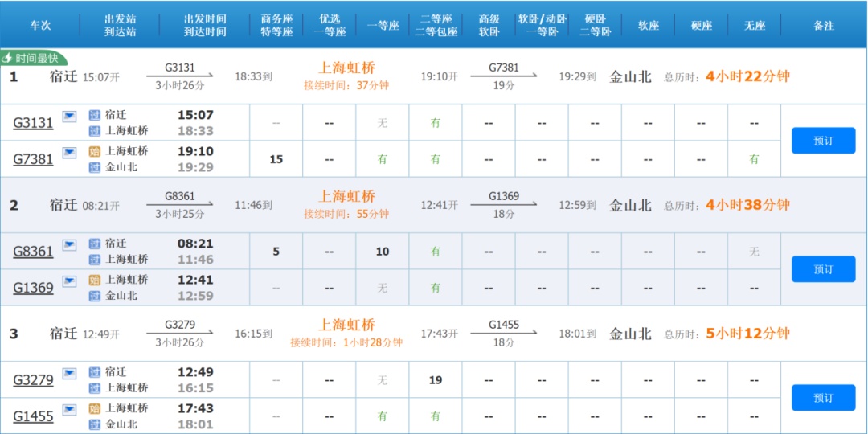The image size is (868, 434).
Task: Expand the arrow icon next to G7381
Action: [70, 153]
